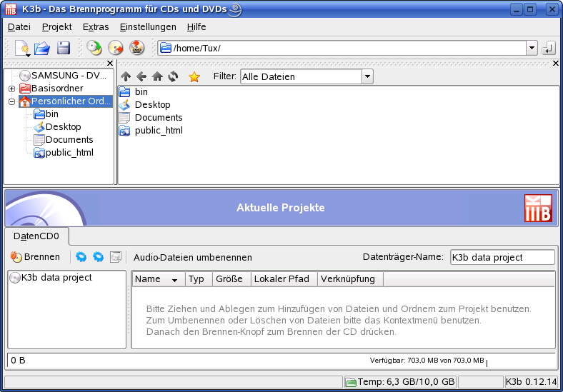This screenshot has width=563, height=392.
Task: Sort by the Name column header
Action: [159, 279]
